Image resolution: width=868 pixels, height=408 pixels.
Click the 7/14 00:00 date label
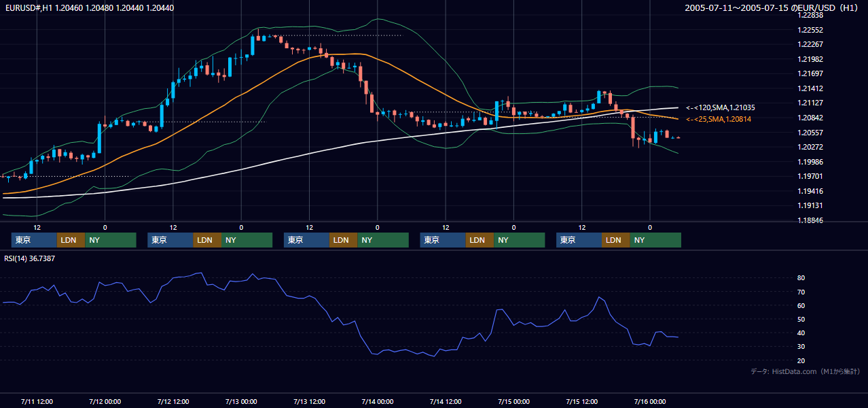click(x=377, y=401)
